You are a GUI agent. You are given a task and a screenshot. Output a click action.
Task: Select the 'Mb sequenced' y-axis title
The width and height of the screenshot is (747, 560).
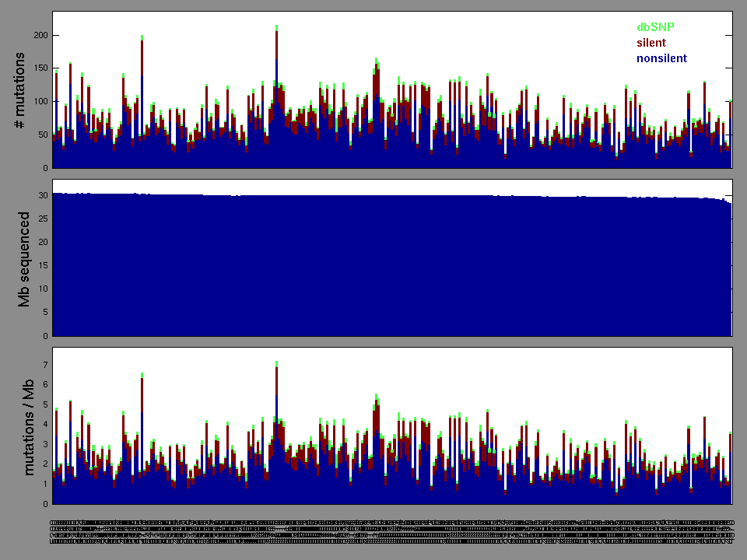click(23, 258)
